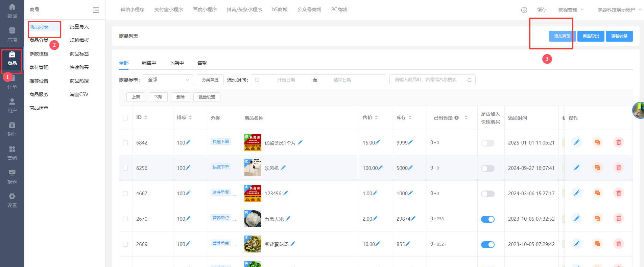The width and height of the screenshot is (644, 267).
Task: Delete product 4667 with the red trash icon
Action: 619,193
